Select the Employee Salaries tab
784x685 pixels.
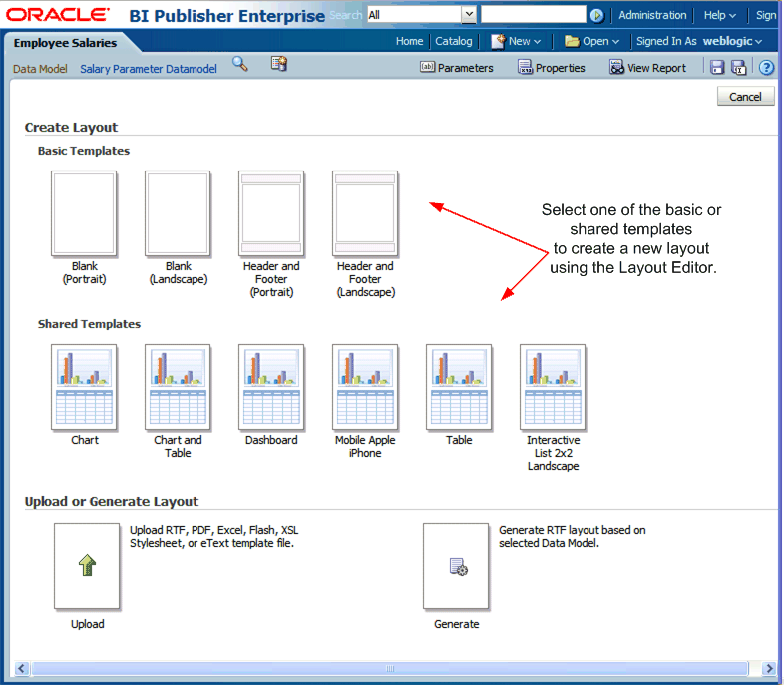tap(65, 43)
